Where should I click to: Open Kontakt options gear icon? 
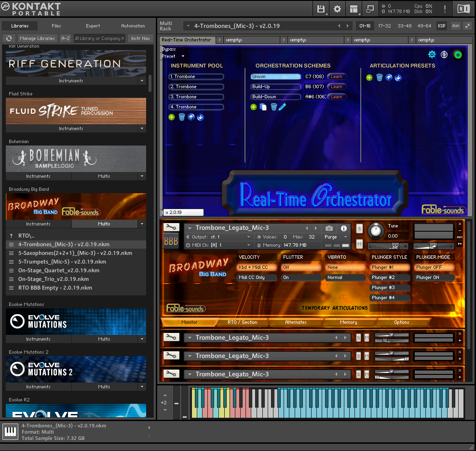[337, 9]
